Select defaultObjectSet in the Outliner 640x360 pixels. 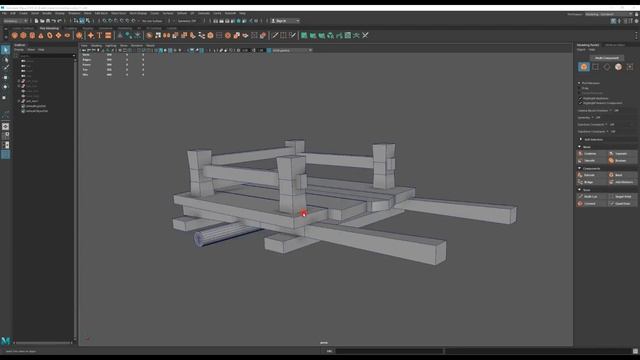point(37,111)
